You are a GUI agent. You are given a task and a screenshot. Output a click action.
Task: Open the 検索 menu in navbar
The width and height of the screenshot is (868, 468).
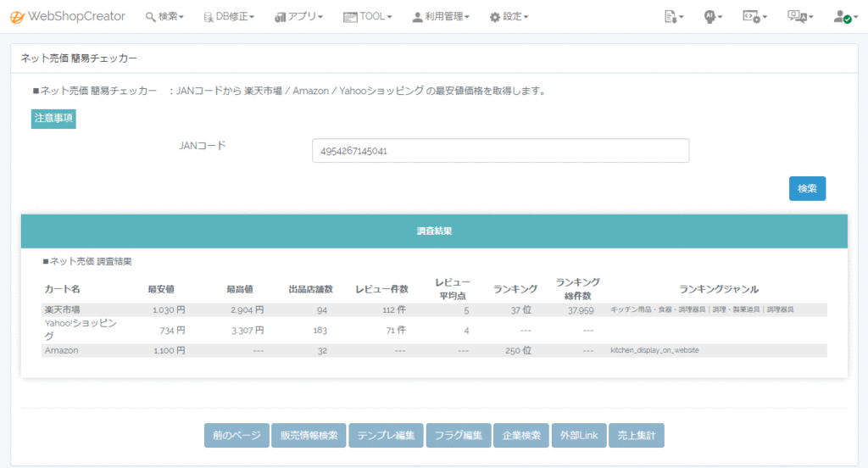[x=164, y=17]
